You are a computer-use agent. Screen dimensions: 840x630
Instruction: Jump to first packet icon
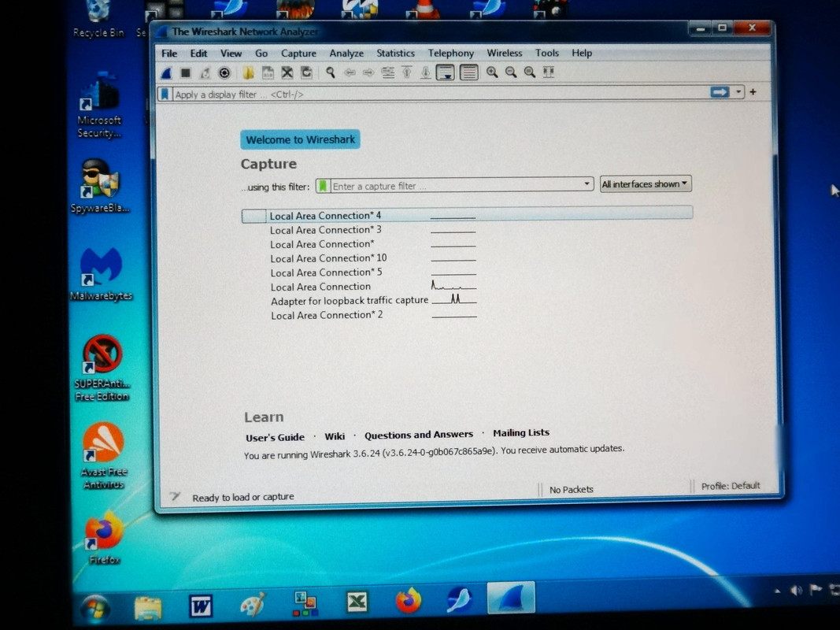tap(406, 72)
